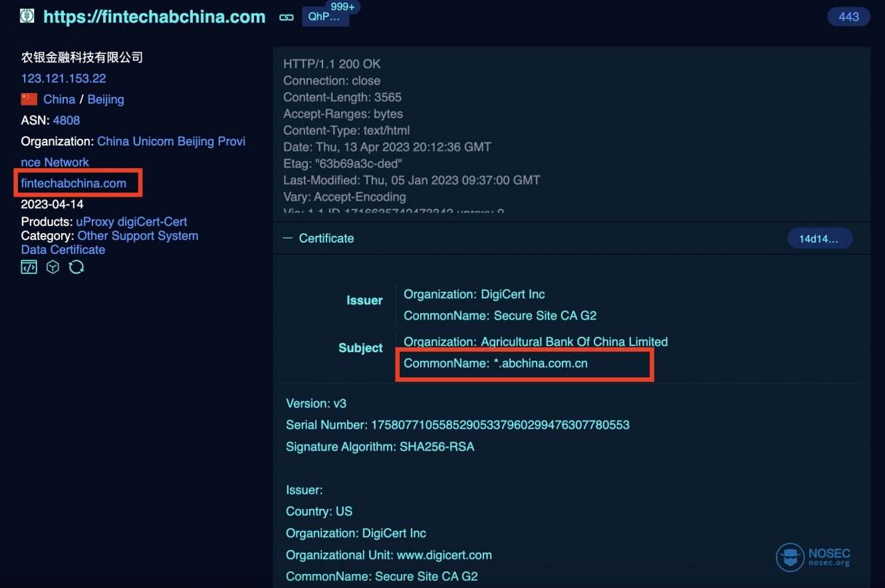
Task: Click the 999+ count bubble
Action: (x=344, y=7)
